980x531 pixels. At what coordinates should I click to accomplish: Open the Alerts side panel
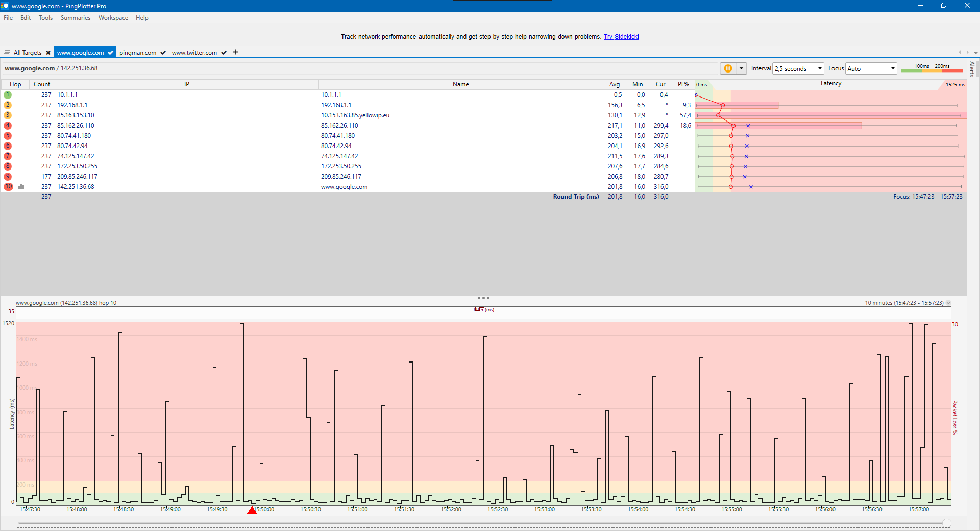[x=972, y=68]
